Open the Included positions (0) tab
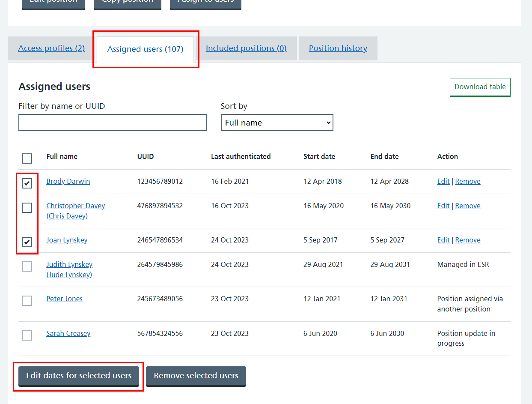Viewport: 532px width, 404px height. 246,48
